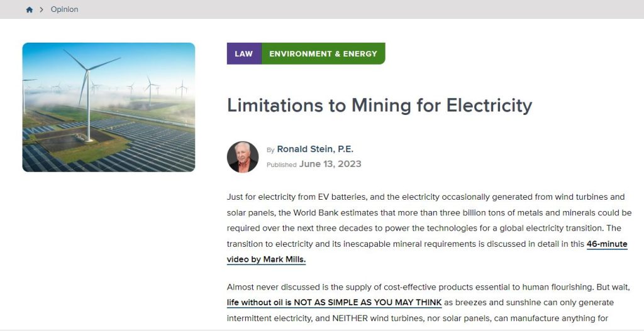The width and height of the screenshot is (644, 331).
Task: Select the green ENVIRONMENT & ENERGY tag
Action: (x=323, y=53)
